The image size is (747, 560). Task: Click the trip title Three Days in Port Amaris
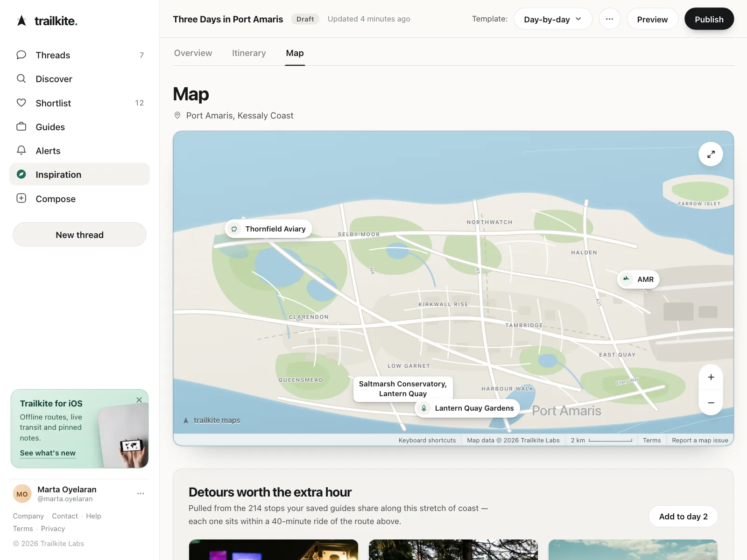point(228,19)
